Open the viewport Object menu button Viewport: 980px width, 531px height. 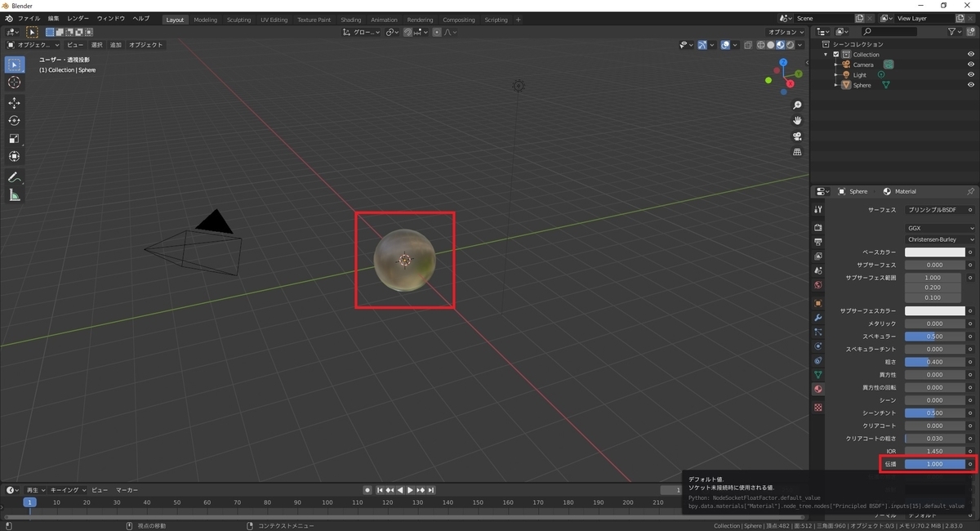[146, 45]
